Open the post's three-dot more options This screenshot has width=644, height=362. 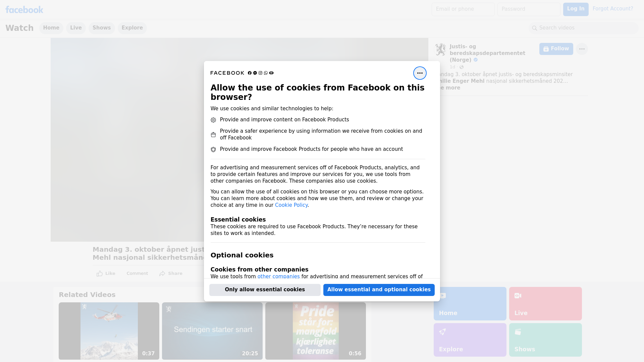582,49
